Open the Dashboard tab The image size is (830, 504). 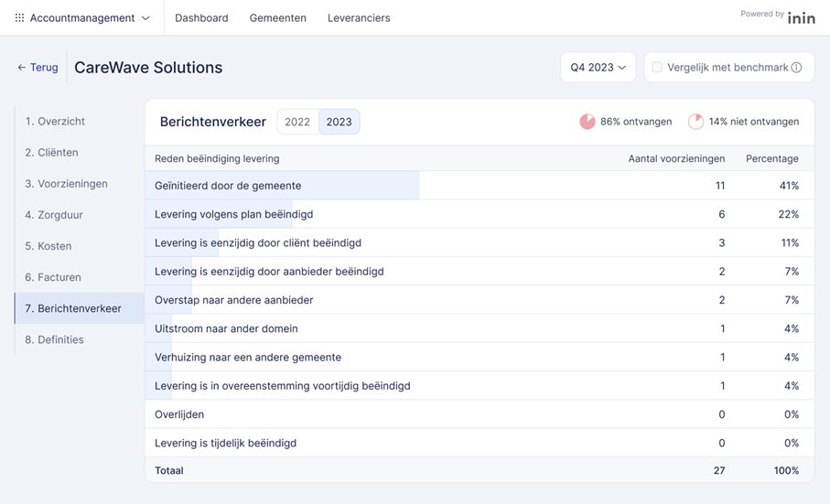click(x=201, y=18)
